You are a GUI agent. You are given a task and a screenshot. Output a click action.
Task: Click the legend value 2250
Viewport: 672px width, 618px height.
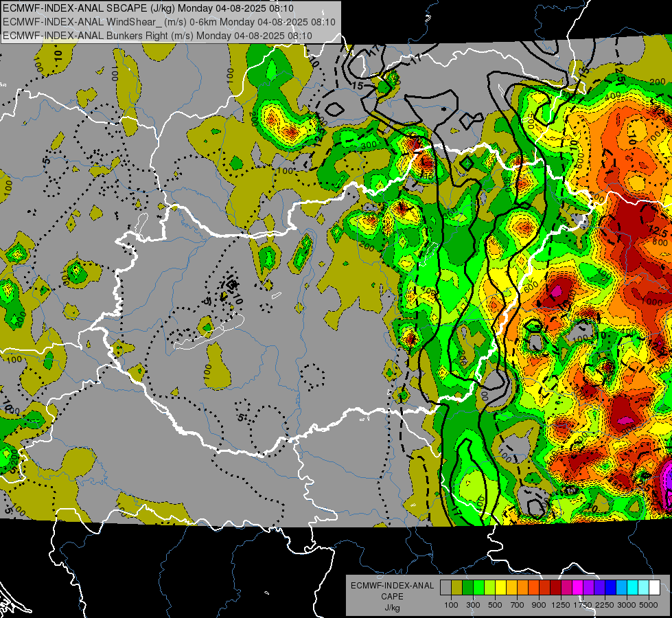(605, 605)
